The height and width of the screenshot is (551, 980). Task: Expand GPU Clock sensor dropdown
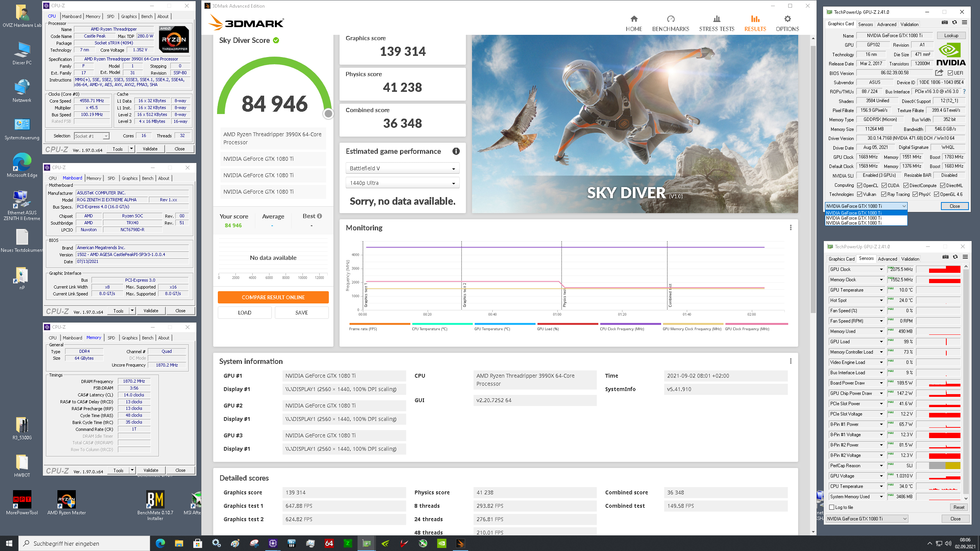[x=881, y=269]
